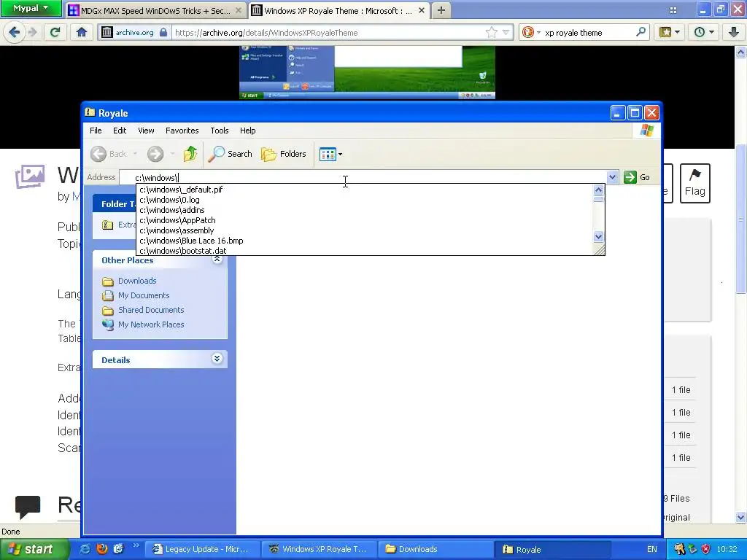The height and width of the screenshot is (560, 747).
Task: Switch to Legacy Update taskbar window
Action: point(202,549)
